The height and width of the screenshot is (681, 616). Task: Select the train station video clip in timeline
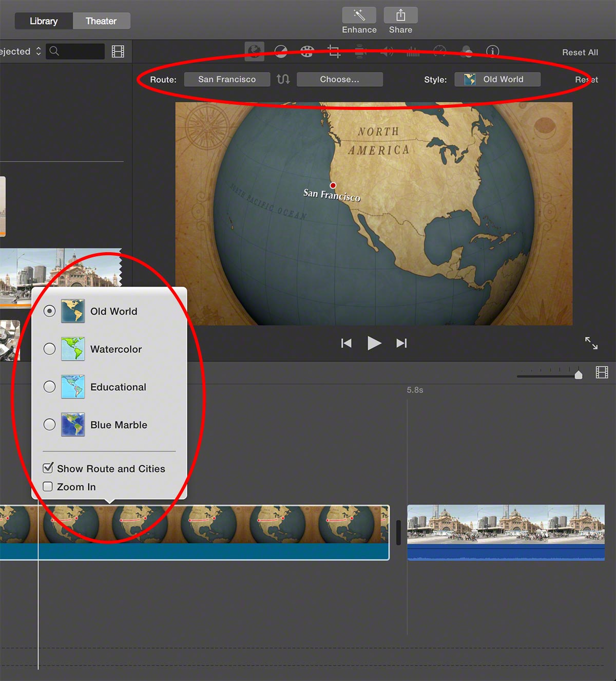[x=506, y=532]
